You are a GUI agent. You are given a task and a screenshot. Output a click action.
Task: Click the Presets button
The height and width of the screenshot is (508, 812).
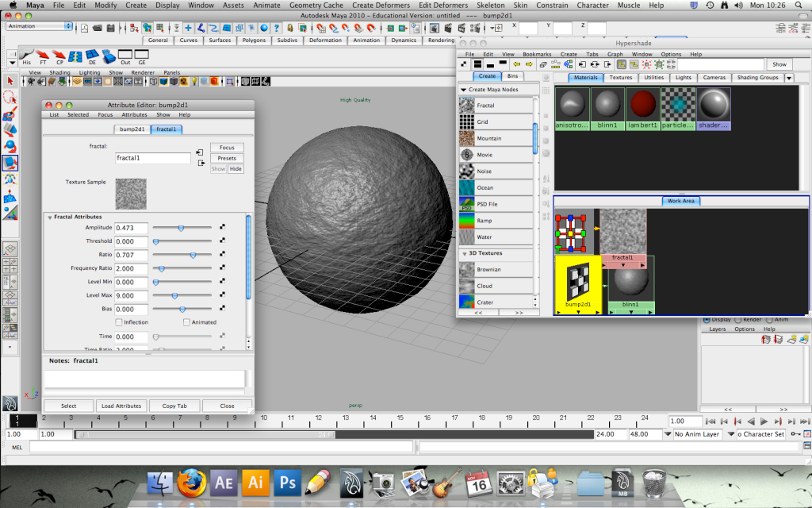pos(227,158)
